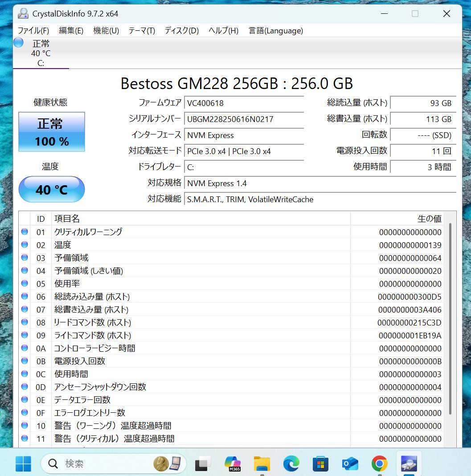
Task: Click the blue health circle above the C: label
Action: click(x=18, y=42)
